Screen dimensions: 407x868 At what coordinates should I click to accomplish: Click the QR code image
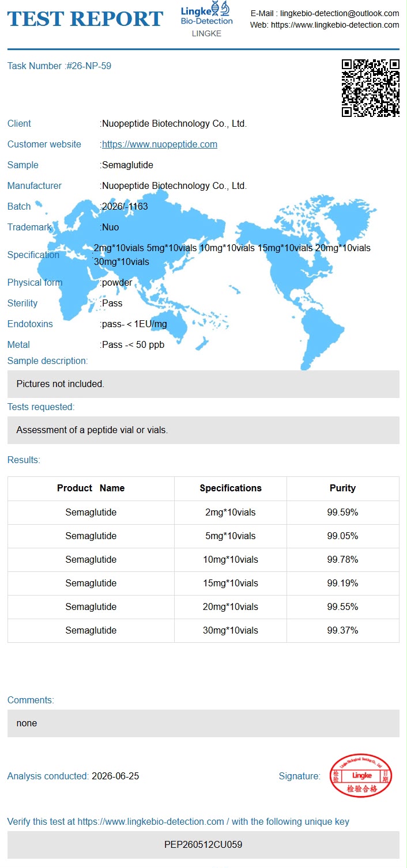click(x=371, y=88)
